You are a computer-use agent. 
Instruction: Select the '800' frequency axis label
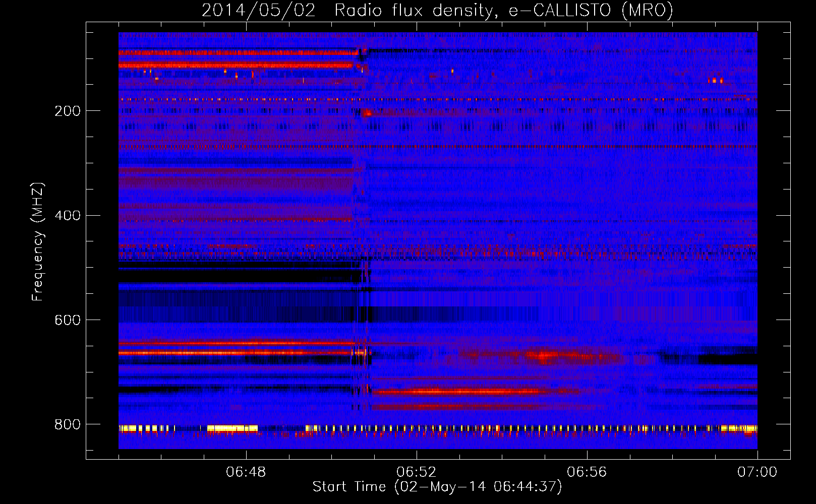(x=68, y=425)
